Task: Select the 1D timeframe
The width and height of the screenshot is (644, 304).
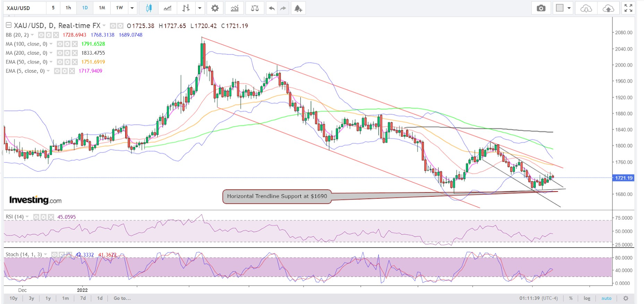Action: (85, 8)
